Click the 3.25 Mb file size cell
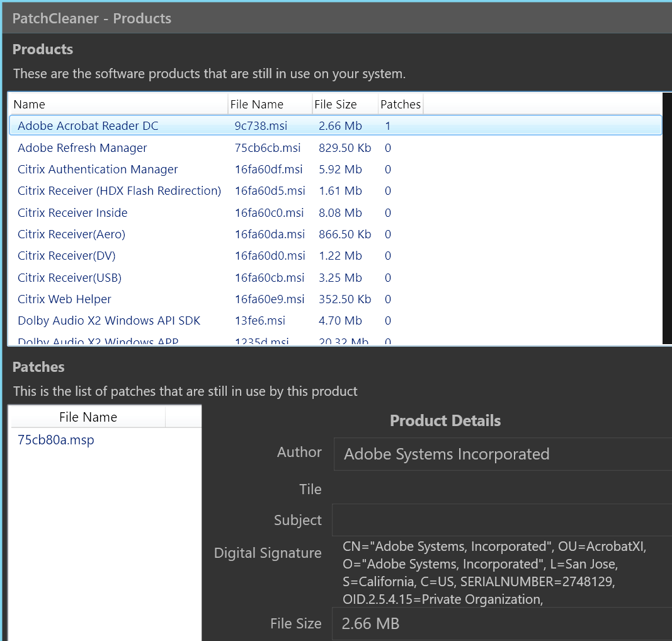This screenshot has width=672, height=641. tap(340, 277)
